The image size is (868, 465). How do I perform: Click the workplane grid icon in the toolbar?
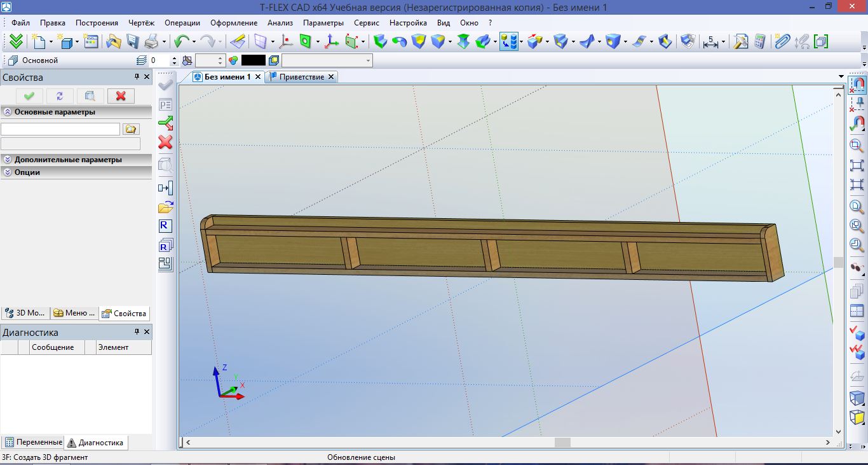pyautogui.click(x=260, y=42)
